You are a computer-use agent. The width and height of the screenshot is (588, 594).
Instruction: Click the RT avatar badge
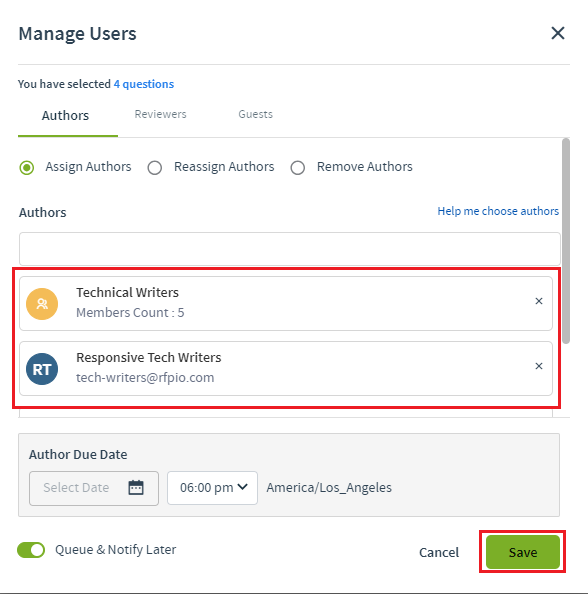(42, 369)
